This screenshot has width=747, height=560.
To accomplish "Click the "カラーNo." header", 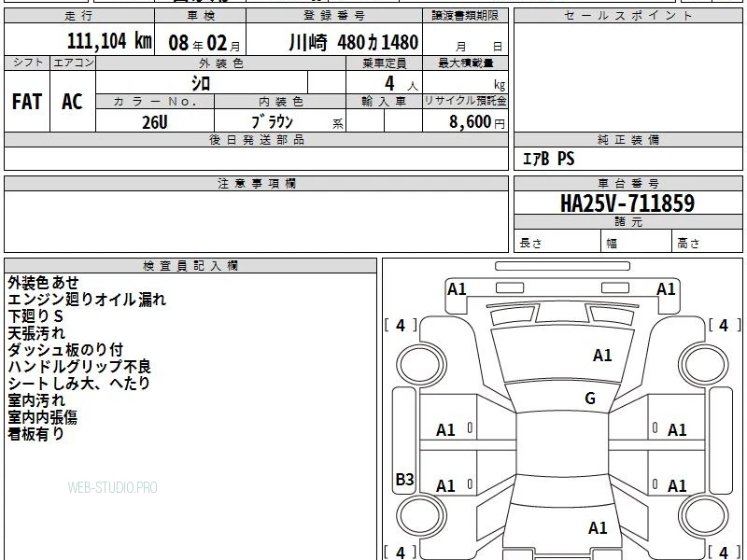I will [x=155, y=102].
